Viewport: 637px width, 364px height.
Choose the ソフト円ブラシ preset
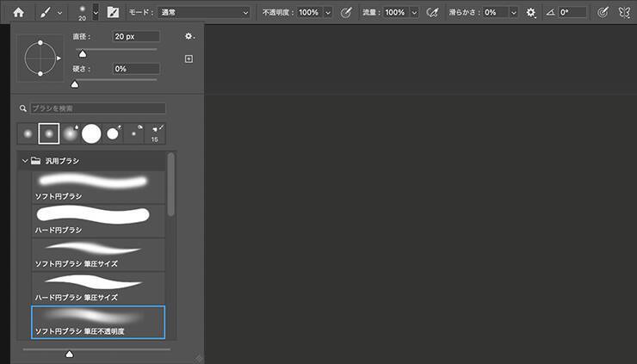98,187
